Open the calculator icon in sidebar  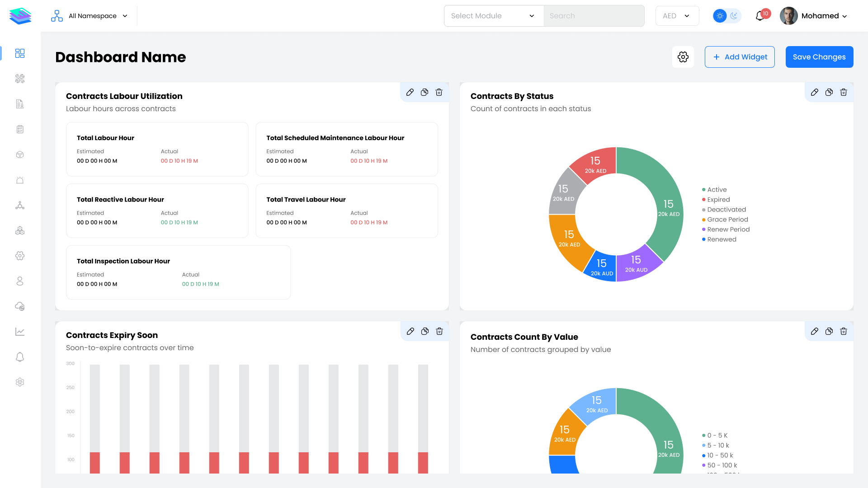[x=20, y=129]
